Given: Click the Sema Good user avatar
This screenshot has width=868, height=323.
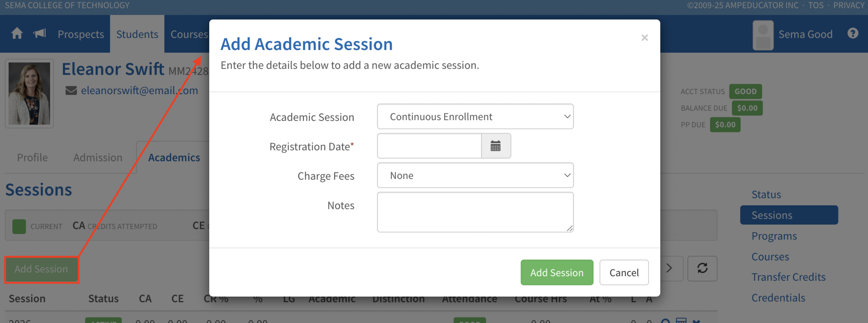Looking at the screenshot, I should (x=763, y=35).
